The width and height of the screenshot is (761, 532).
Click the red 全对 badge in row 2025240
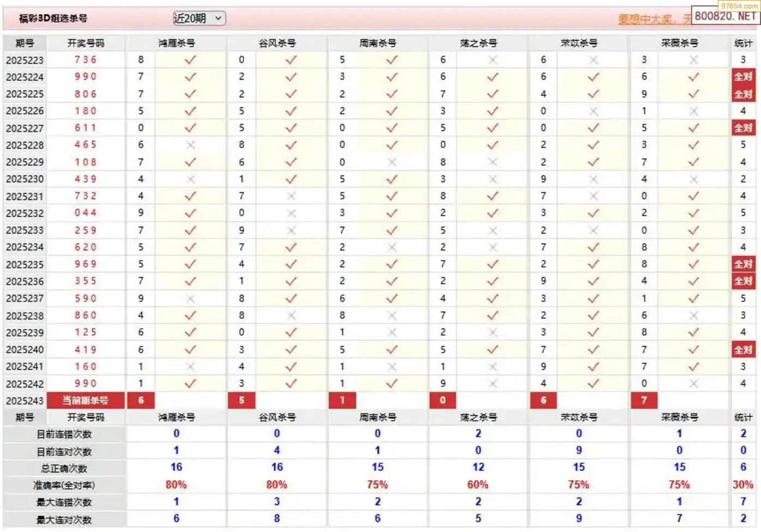click(743, 349)
